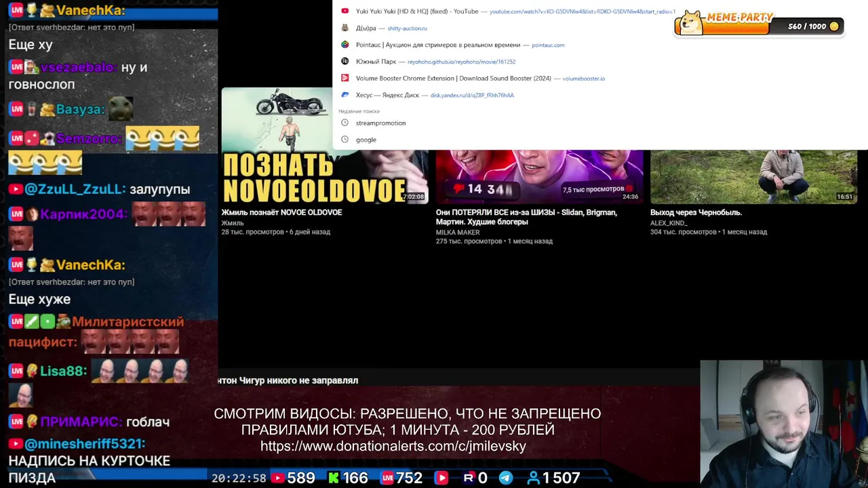Click the clock icon next to streampromotion
The width and height of the screenshot is (868, 488).
click(344, 123)
